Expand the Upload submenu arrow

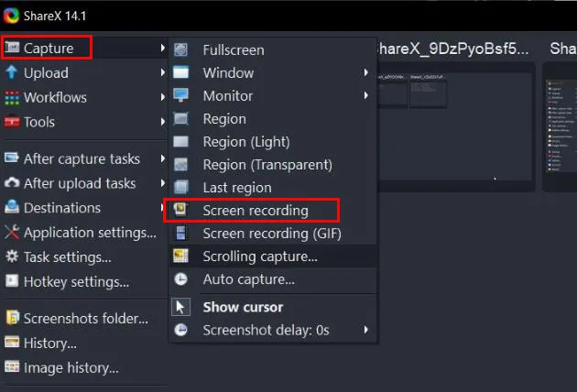[162, 72]
